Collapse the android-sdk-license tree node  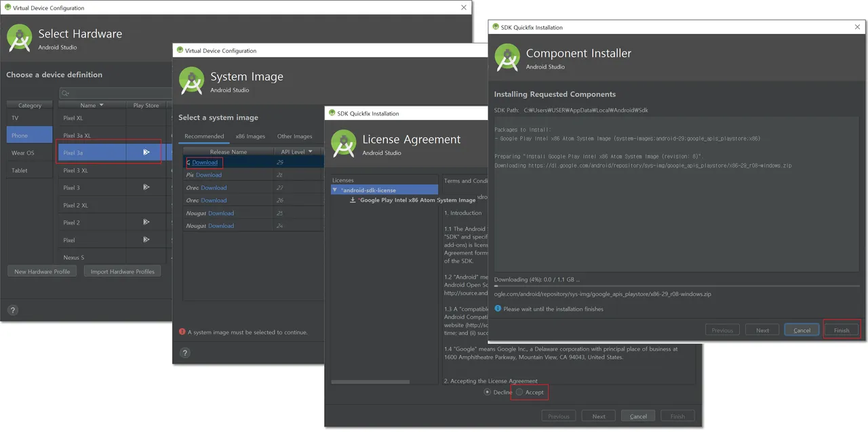(335, 190)
